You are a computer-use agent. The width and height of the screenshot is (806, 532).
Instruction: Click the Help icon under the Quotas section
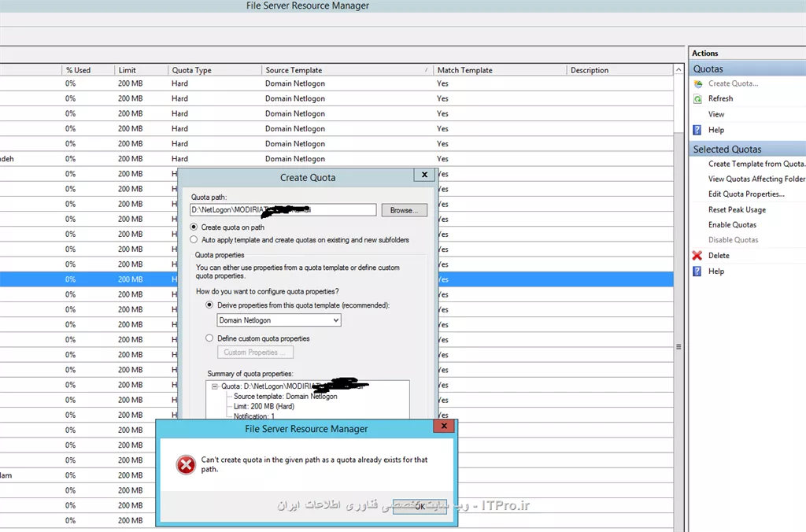(x=697, y=130)
